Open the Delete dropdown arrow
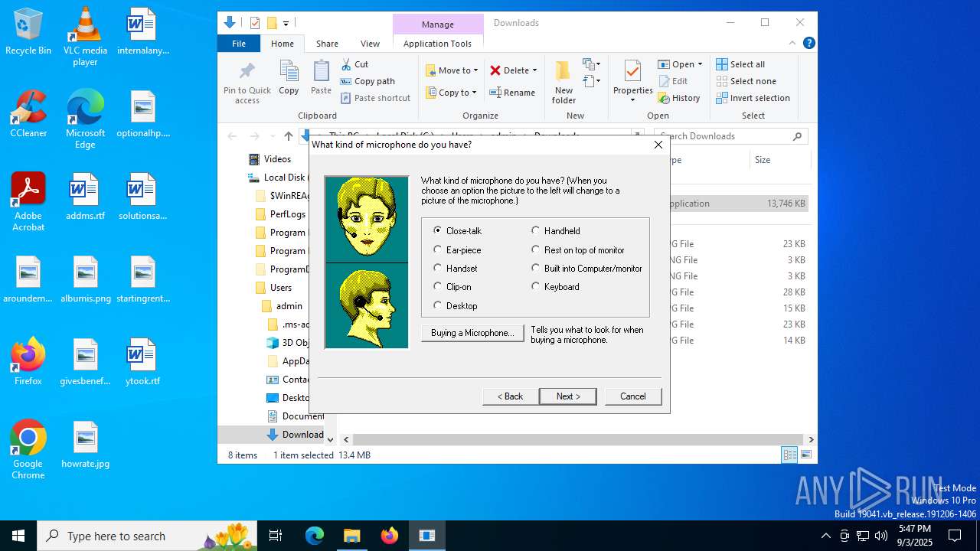 coord(534,70)
